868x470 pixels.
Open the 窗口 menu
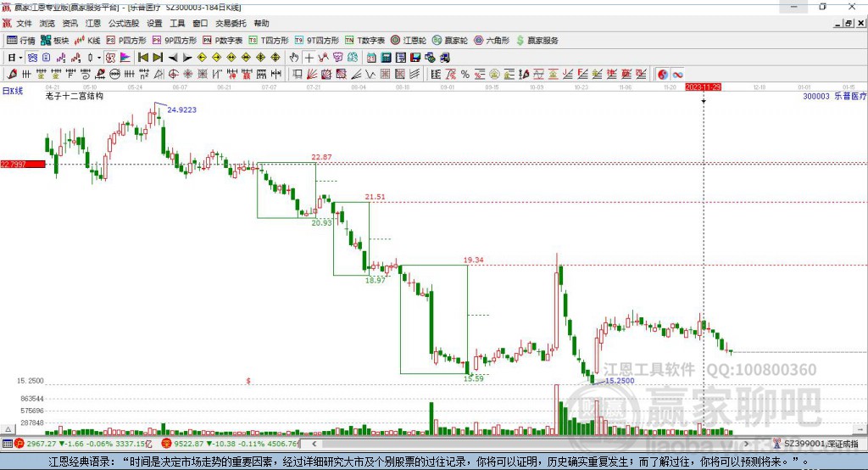(200, 23)
